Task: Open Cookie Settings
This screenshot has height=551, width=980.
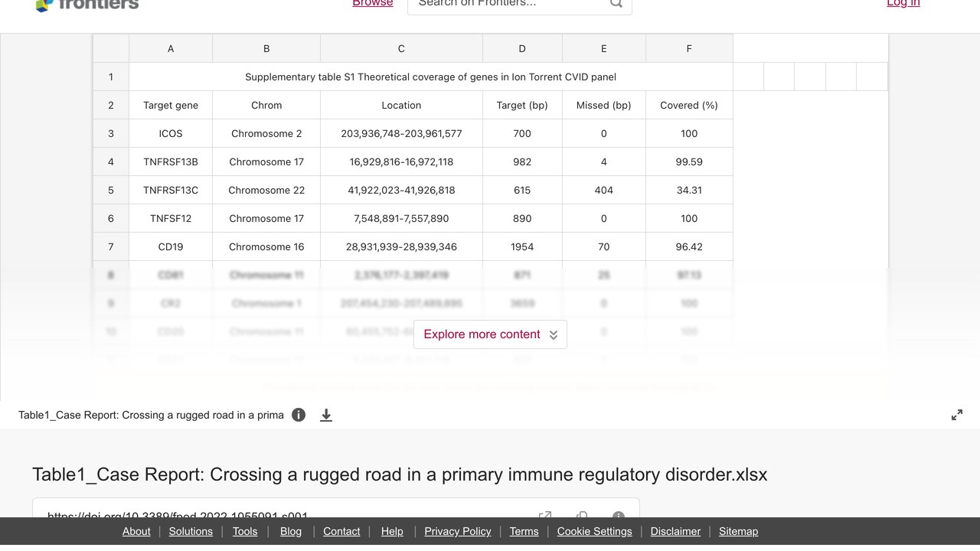Action: point(595,531)
